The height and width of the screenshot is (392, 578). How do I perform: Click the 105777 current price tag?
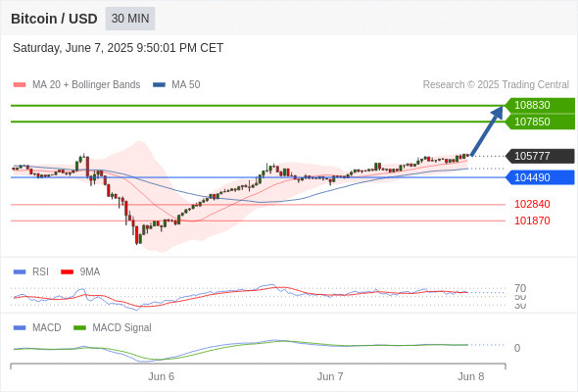540,156
